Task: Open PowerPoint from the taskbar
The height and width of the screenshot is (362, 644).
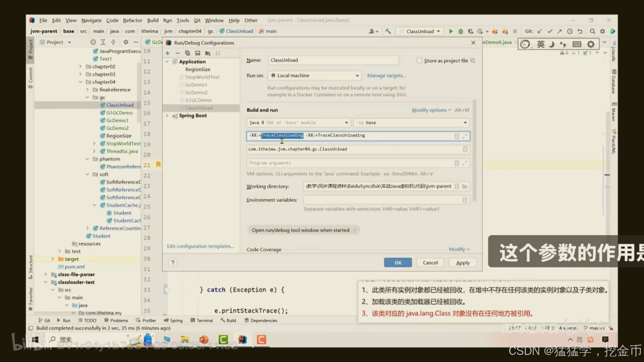Action: tap(204, 340)
